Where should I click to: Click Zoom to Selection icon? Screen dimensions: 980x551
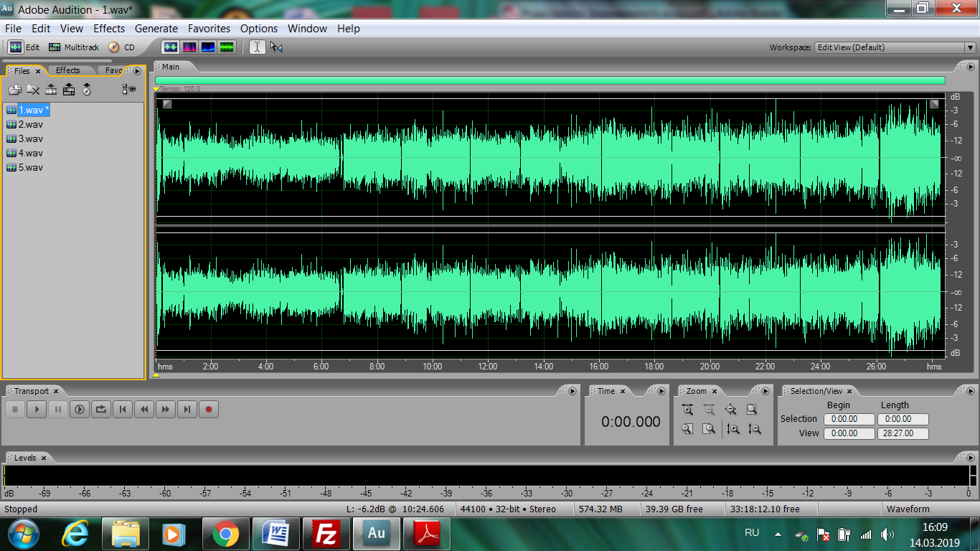(x=752, y=410)
